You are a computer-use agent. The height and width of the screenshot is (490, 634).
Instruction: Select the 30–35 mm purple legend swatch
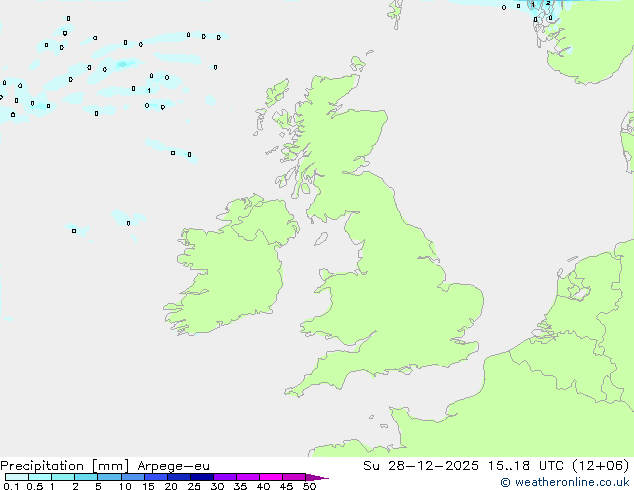pos(228,478)
